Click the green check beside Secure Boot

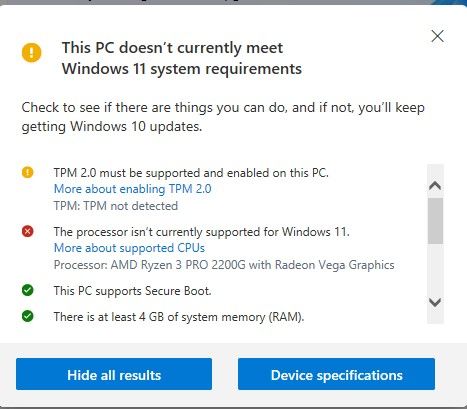click(x=28, y=290)
